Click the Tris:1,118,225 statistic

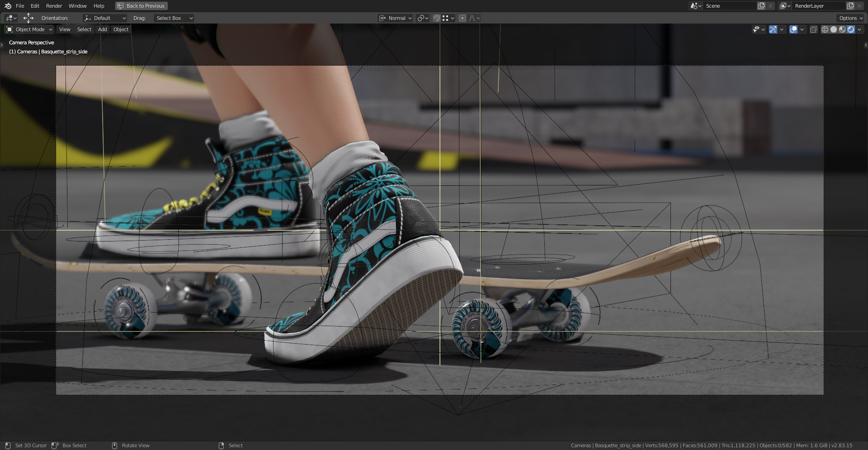[738, 445]
